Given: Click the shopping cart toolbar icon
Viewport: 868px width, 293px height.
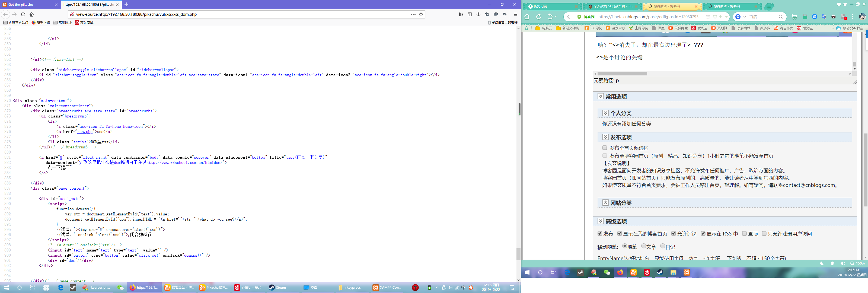Looking at the screenshot, I should point(794,17).
